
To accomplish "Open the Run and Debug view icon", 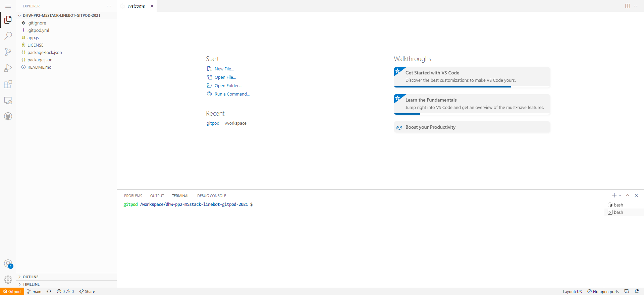I will [x=8, y=68].
